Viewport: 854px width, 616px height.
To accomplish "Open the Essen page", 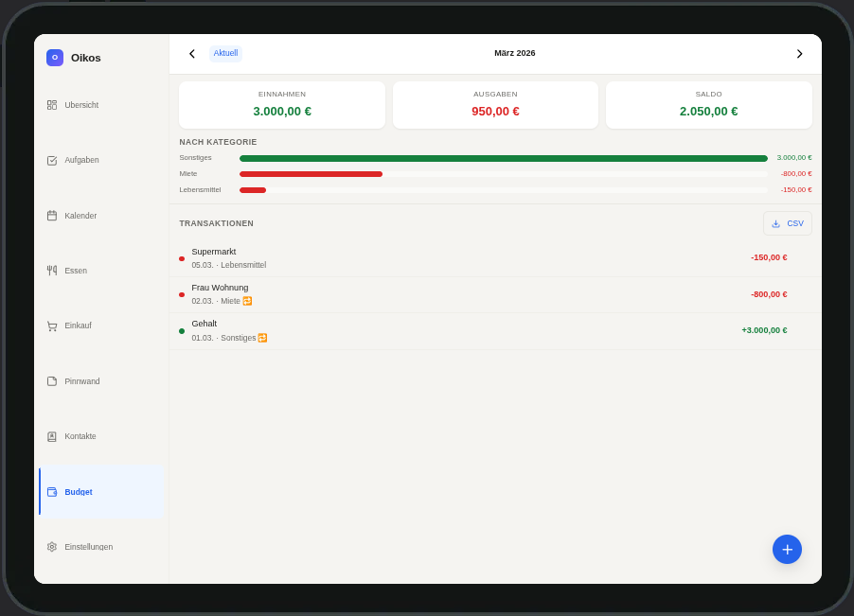I will tap(101, 271).
